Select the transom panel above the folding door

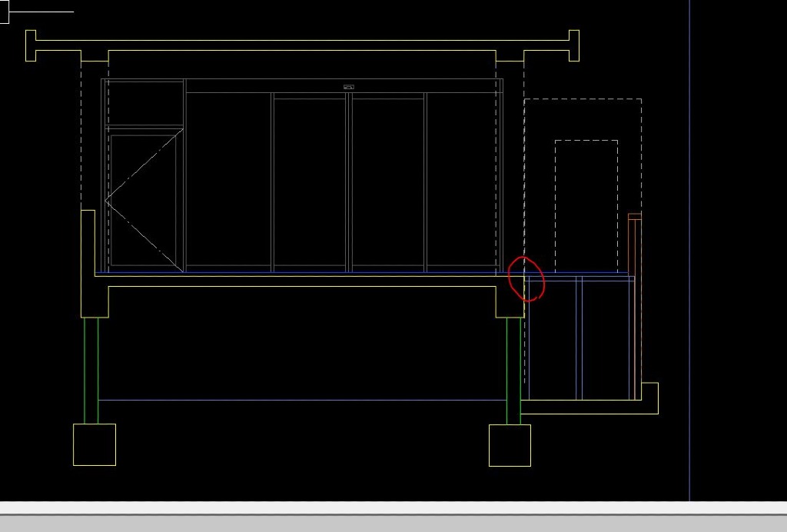[144, 103]
